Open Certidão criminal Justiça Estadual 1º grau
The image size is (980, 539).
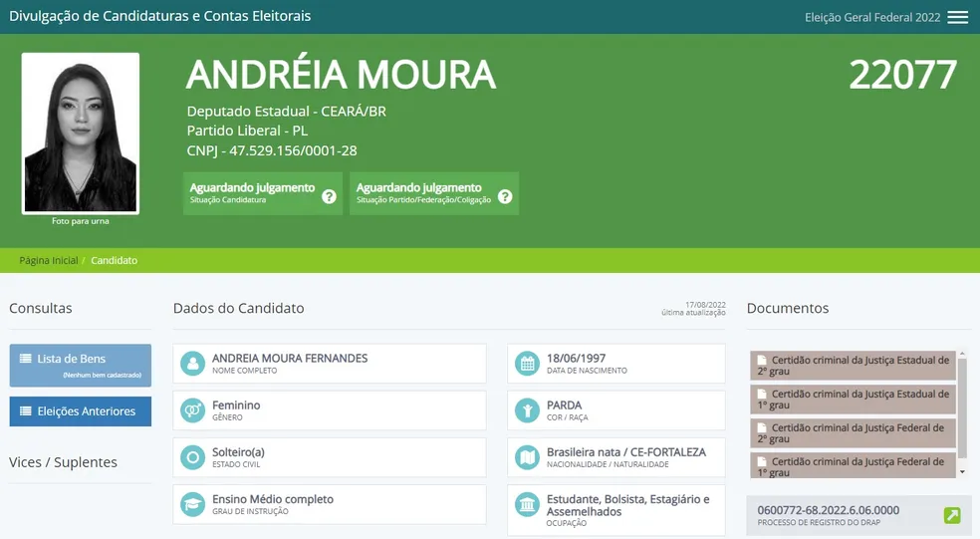click(854, 399)
